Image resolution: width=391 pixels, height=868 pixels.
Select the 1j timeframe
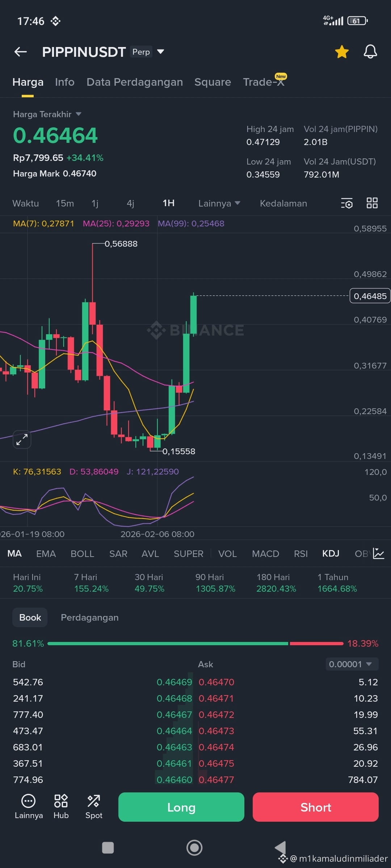click(x=95, y=203)
